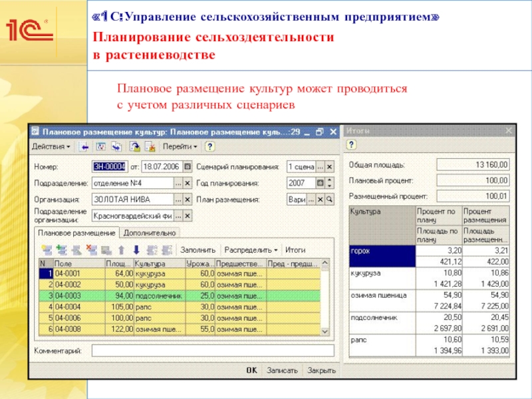Screen dimensions: 532x399
Task: Open help in the Итоги panel
Action: pyautogui.click(x=351, y=145)
